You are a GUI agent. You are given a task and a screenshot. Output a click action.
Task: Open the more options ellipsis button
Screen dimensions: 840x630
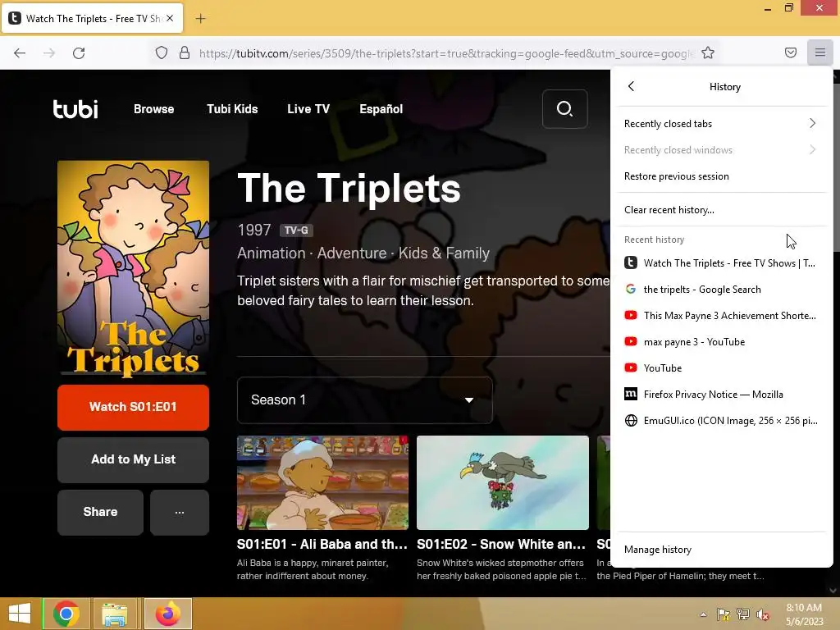tap(180, 512)
